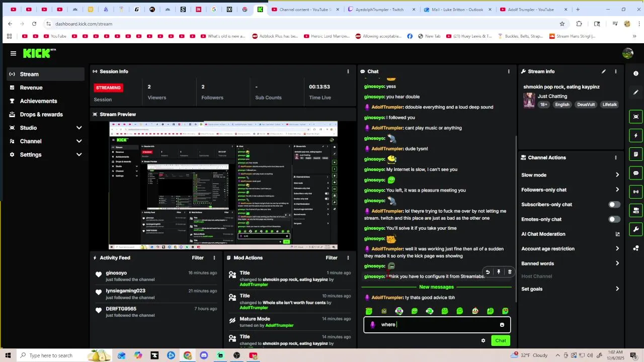The width and height of the screenshot is (644, 362).
Task: Open Achievements page
Action: tap(46, 101)
